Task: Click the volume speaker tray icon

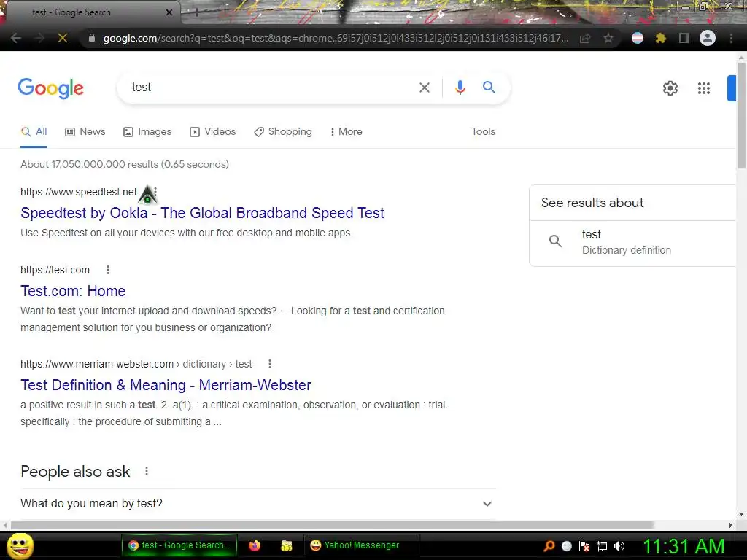Action: point(619,546)
